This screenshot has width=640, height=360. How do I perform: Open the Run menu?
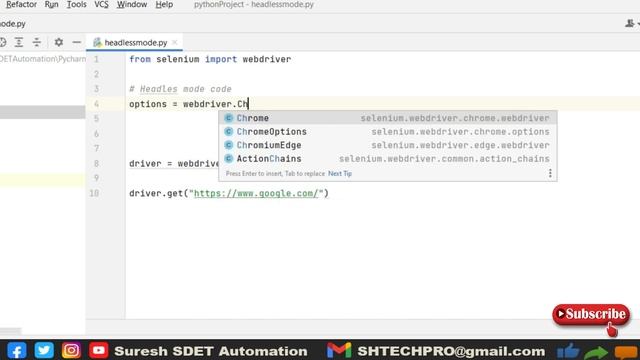point(51,5)
